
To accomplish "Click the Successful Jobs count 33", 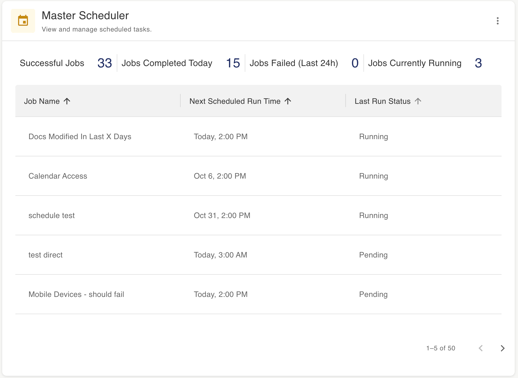I will click(104, 63).
